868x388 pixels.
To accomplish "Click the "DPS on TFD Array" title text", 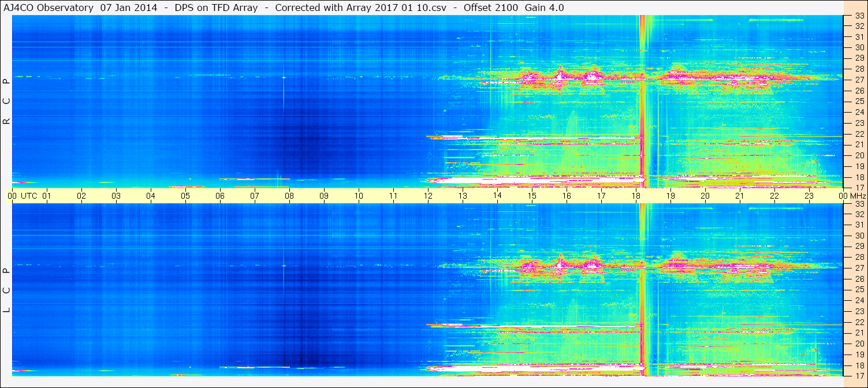I will point(216,8).
